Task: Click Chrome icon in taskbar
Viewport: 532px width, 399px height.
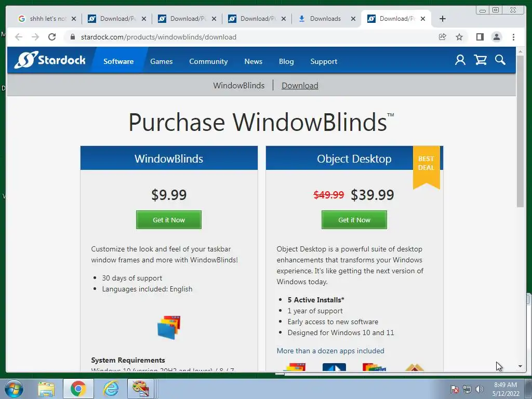Action: [78, 389]
